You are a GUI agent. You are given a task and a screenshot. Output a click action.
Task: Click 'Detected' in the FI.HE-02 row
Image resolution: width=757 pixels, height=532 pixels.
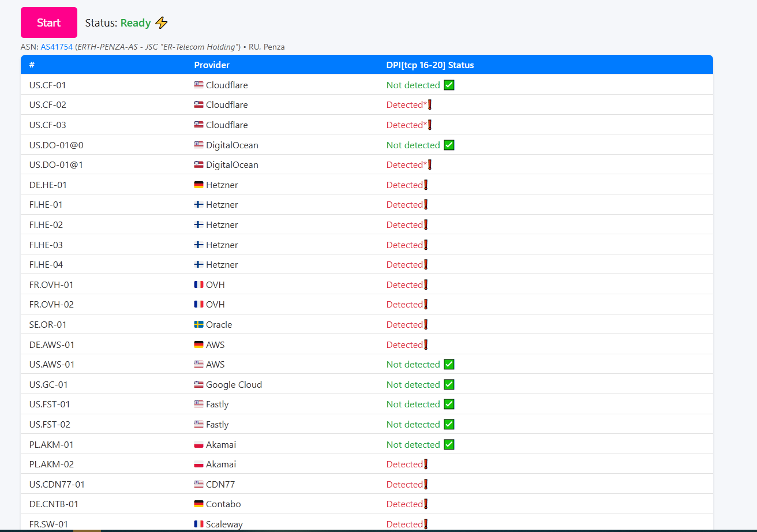404,224
